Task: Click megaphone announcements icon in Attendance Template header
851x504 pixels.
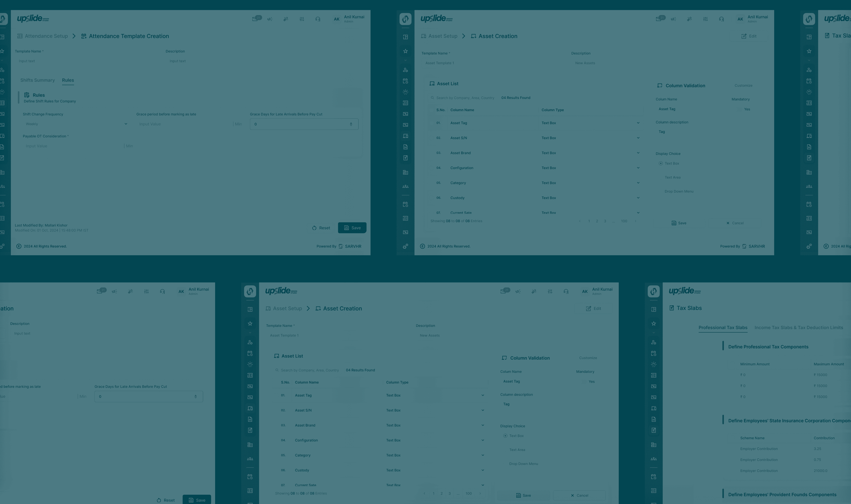Action: 270,19
